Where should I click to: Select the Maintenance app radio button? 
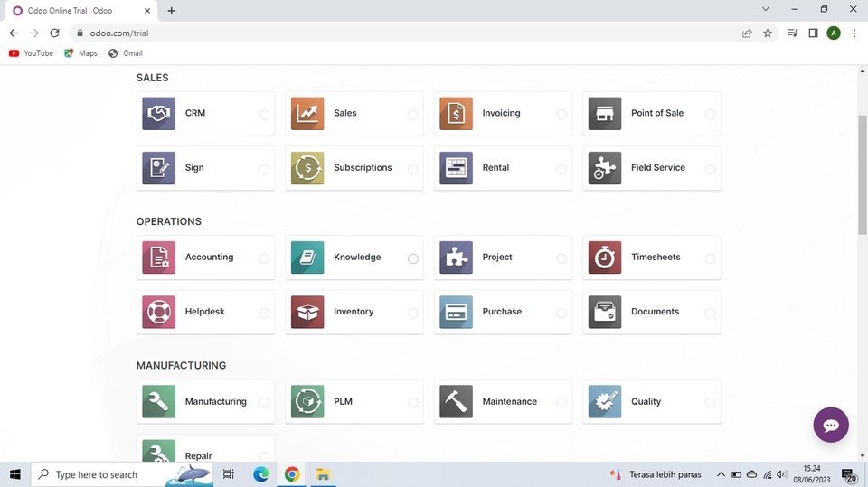tap(561, 403)
